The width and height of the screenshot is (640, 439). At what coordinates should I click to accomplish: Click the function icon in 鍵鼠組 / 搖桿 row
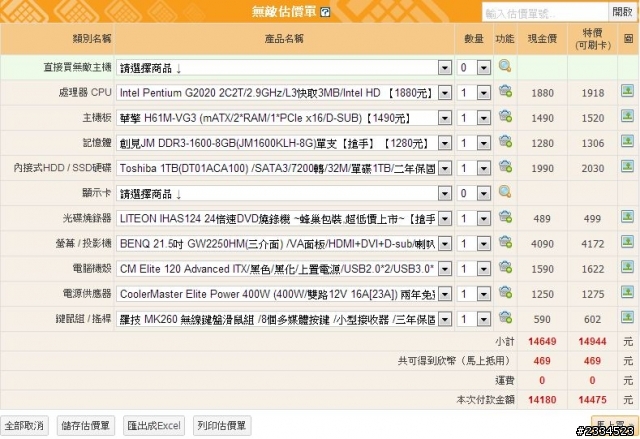(x=505, y=317)
